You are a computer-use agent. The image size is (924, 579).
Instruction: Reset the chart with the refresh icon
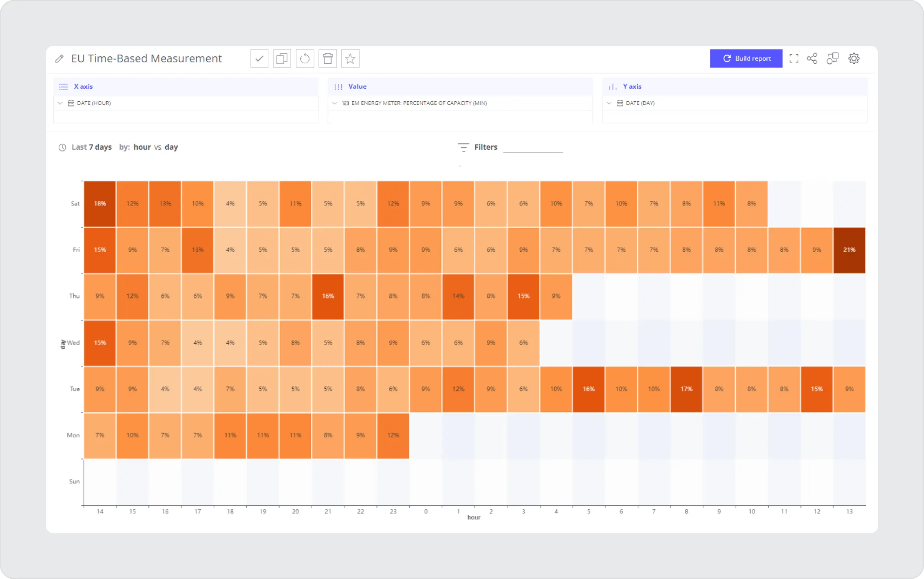pos(305,58)
